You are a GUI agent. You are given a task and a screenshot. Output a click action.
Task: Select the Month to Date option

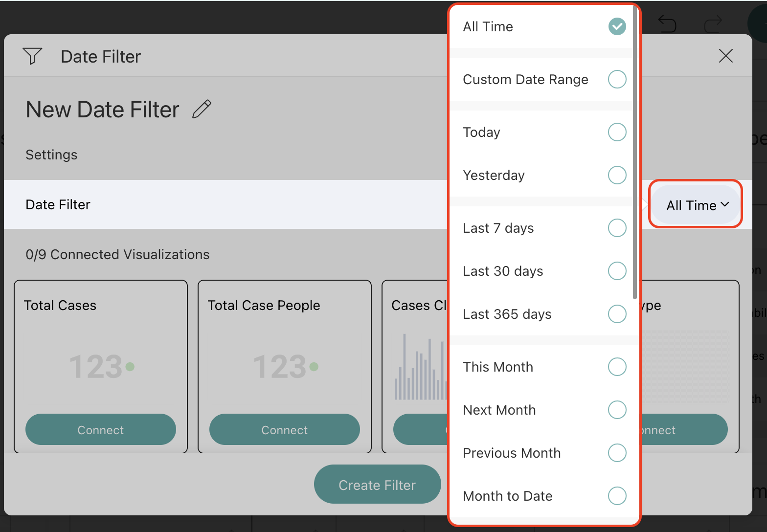pyautogui.click(x=616, y=496)
